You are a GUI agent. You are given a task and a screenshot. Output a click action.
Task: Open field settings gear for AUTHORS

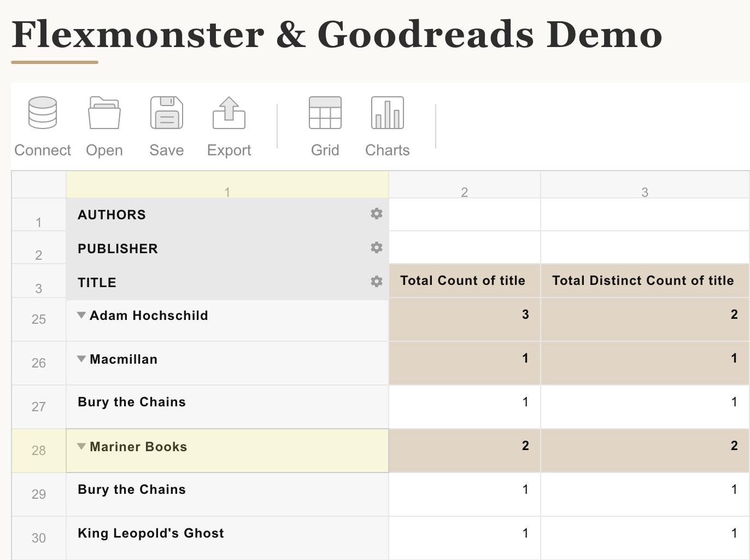pos(376,214)
